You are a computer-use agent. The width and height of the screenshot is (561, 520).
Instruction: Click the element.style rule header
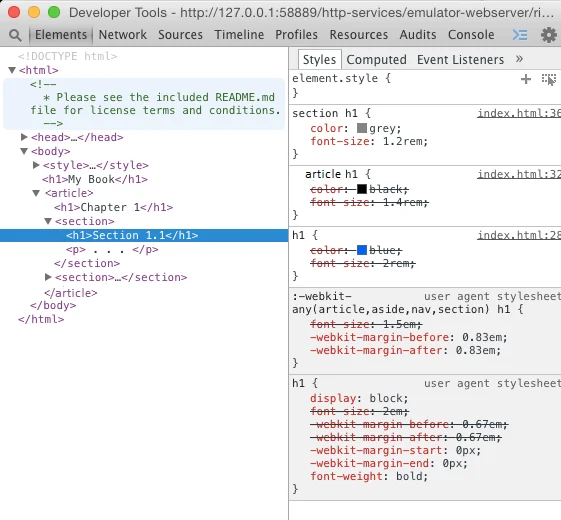tap(341, 78)
